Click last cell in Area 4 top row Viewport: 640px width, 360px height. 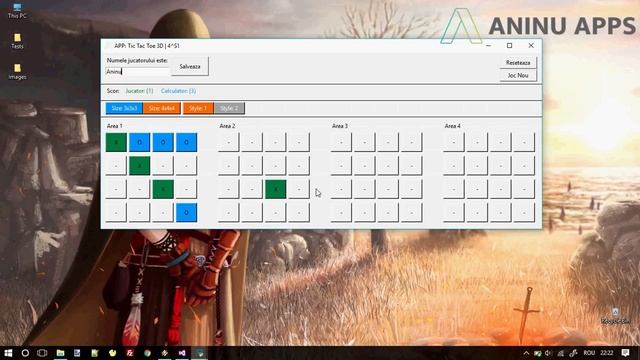coord(524,142)
